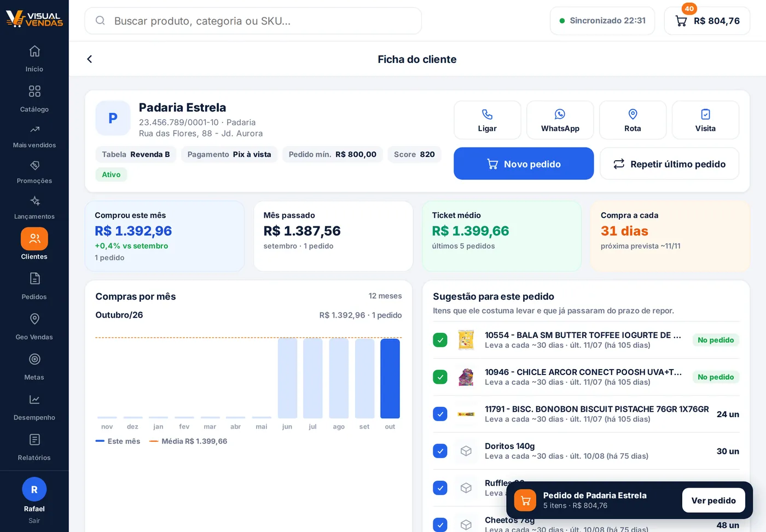Open the Promoções tag icon
Screen dimensions: 766x532
[x=34, y=165]
